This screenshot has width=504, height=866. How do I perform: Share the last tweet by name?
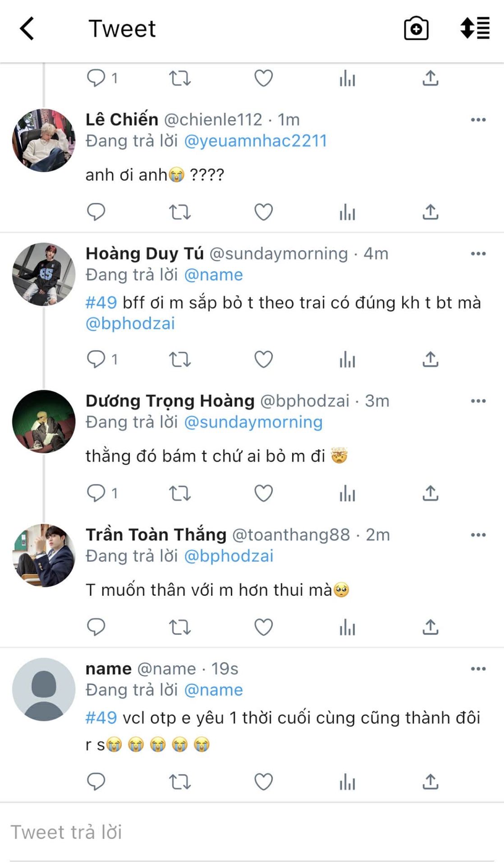tap(431, 782)
